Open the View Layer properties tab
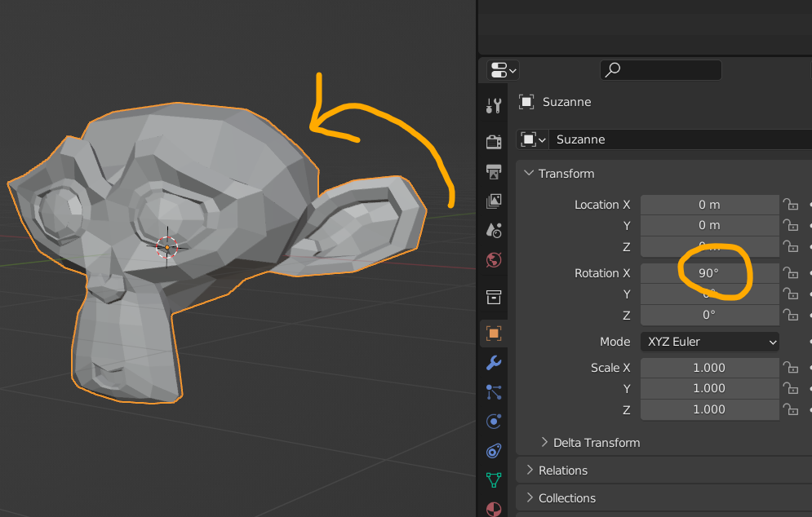This screenshot has width=812, height=517. point(494,201)
